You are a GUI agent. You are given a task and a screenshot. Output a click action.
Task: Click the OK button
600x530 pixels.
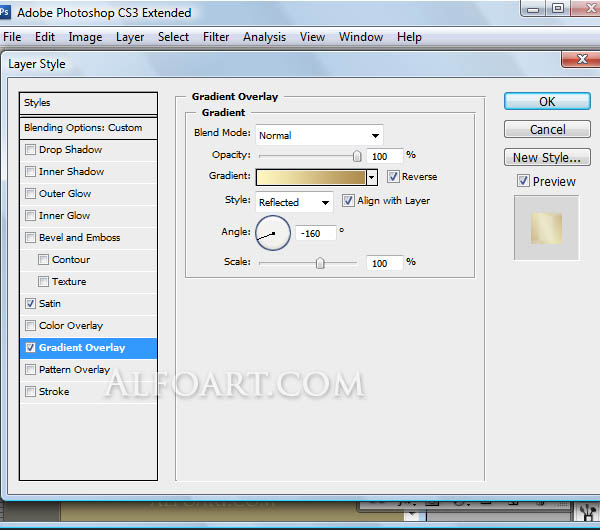(547, 101)
